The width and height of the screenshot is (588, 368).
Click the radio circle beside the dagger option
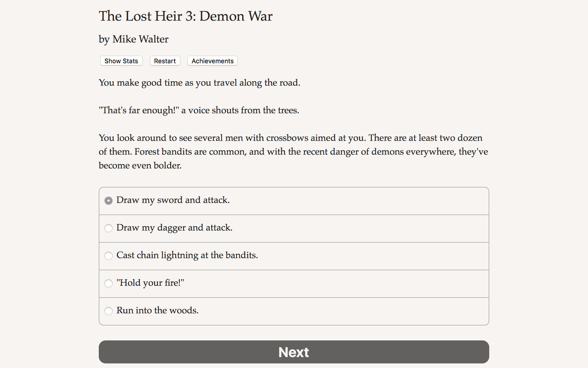click(108, 228)
